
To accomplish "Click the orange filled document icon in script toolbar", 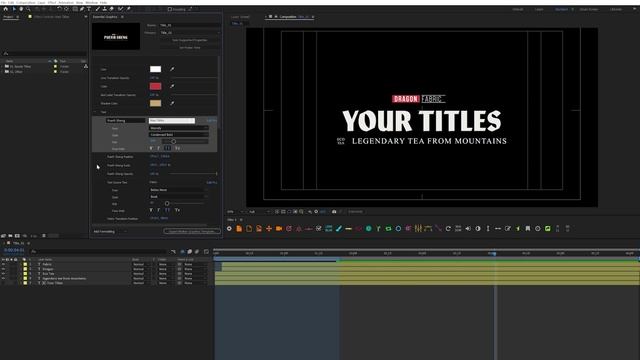I will tap(239, 229).
